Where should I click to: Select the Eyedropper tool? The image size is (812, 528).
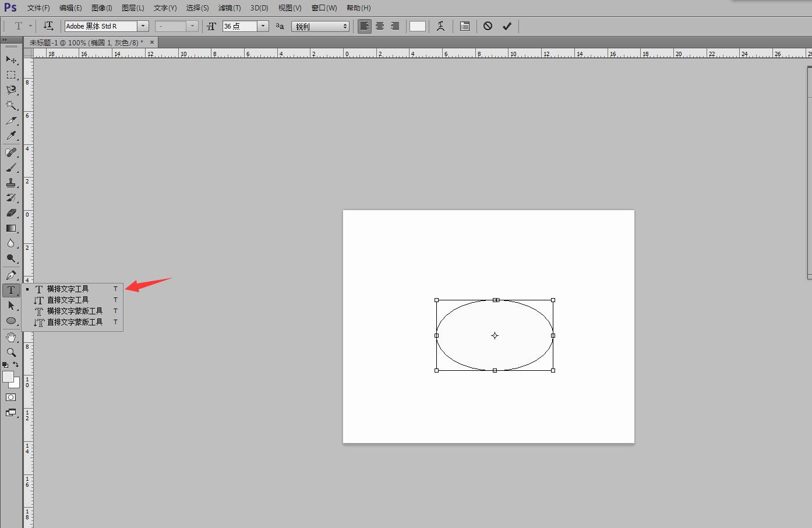11,136
